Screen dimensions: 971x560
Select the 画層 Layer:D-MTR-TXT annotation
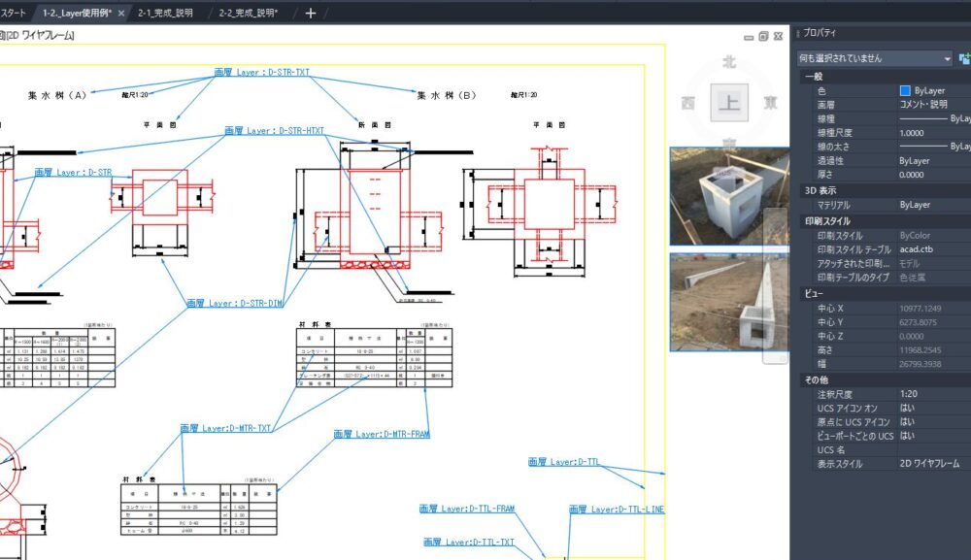(225, 428)
